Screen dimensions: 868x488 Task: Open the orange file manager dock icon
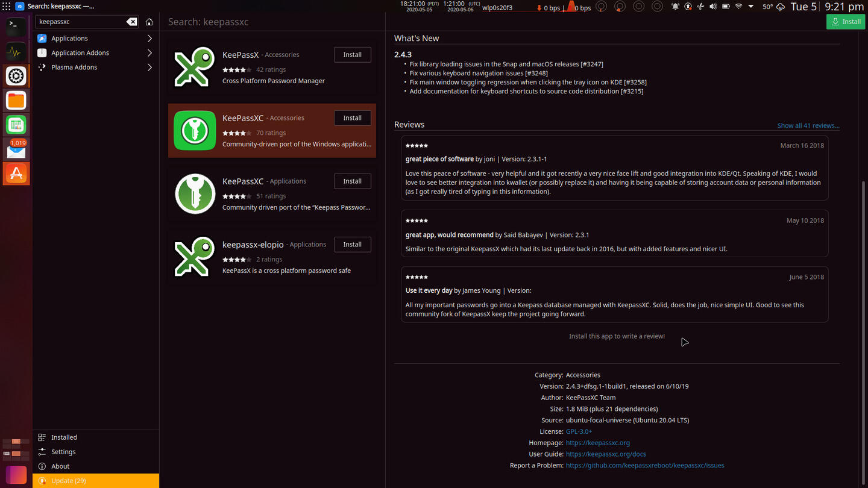coord(16,100)
